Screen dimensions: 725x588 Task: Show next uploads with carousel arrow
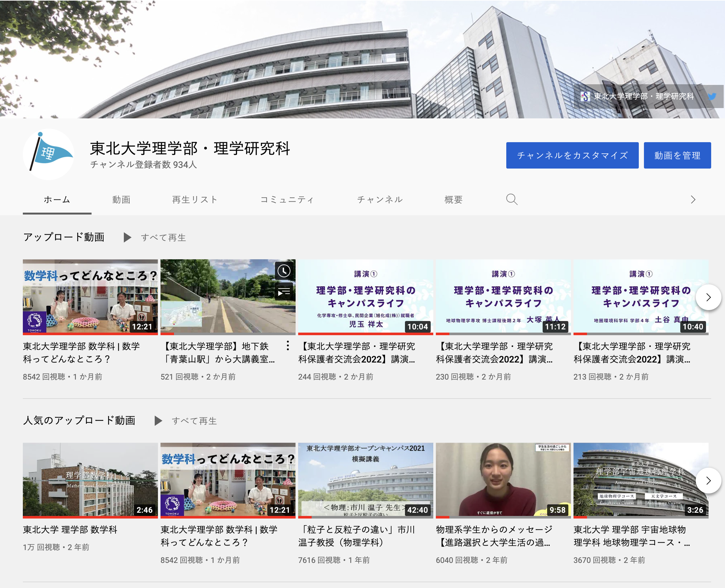[708, 298]
